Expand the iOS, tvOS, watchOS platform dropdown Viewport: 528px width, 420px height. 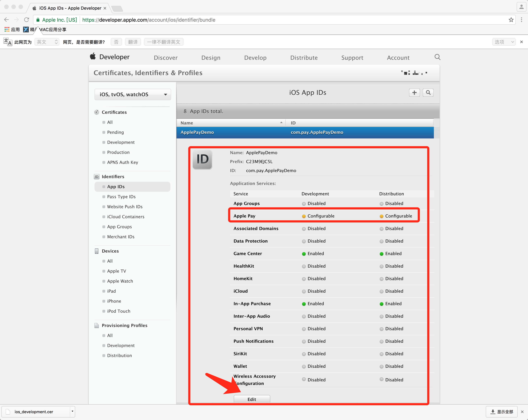coord(132,94)
